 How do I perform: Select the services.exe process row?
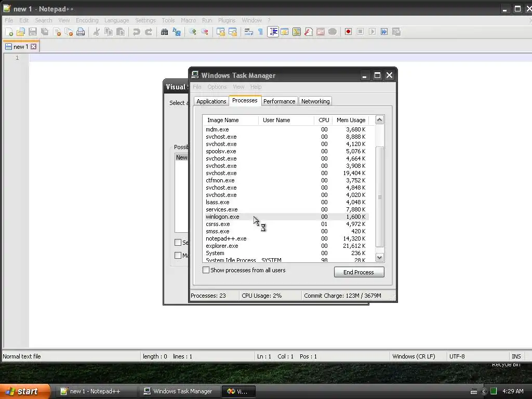coord(286,209)
